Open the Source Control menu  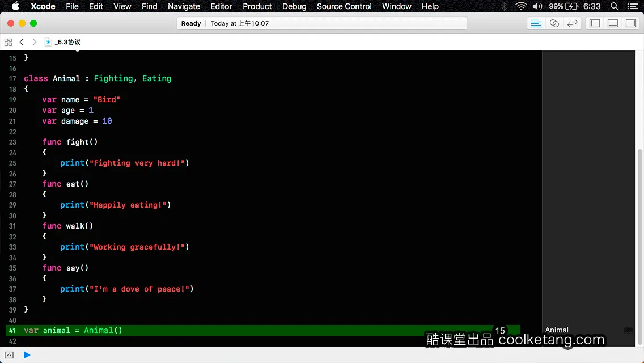tap(344, 6)
